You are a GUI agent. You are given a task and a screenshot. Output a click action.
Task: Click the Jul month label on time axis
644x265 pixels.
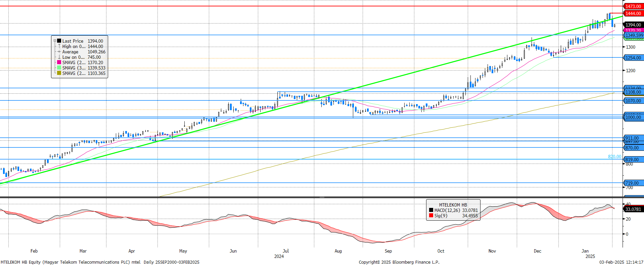click(x=286, y=251)
